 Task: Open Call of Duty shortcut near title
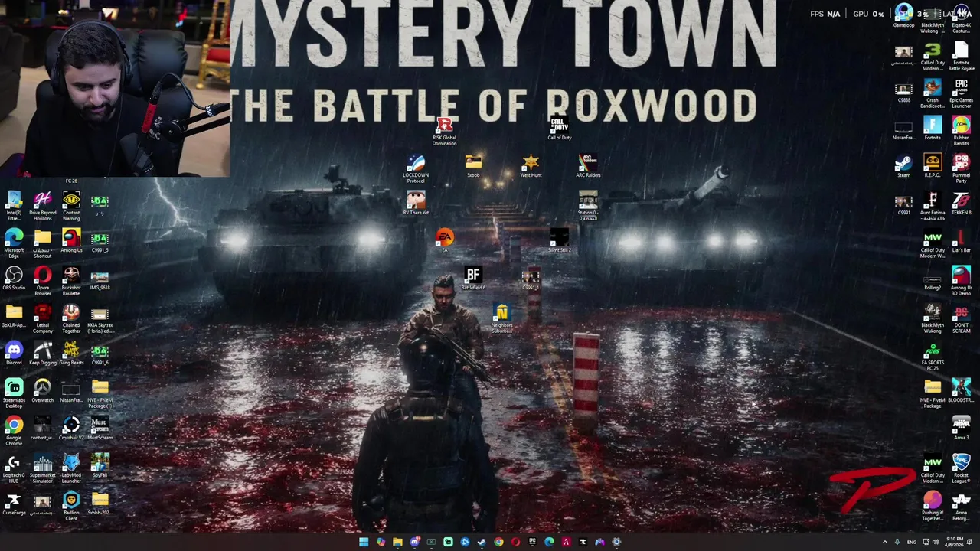point(559,129)
